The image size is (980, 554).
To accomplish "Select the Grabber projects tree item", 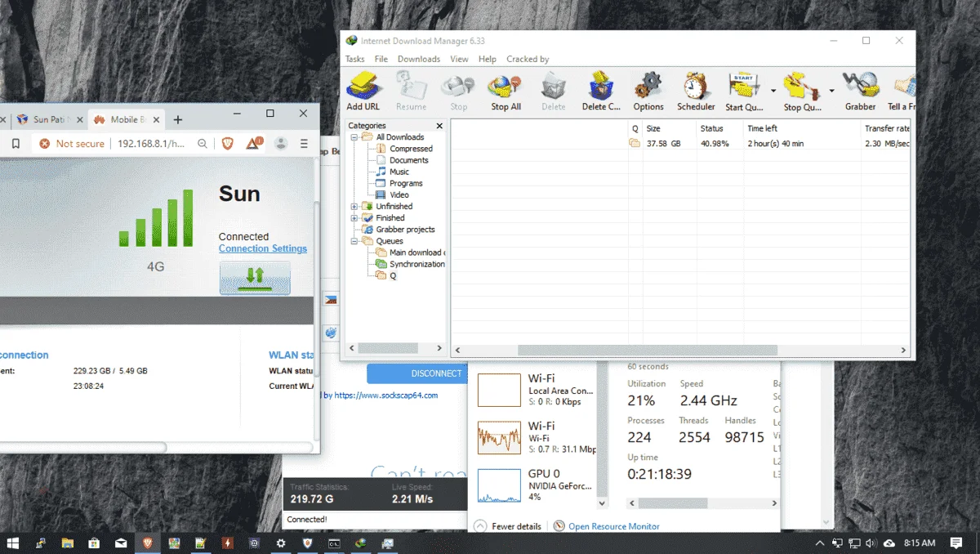I will (405, 230).
